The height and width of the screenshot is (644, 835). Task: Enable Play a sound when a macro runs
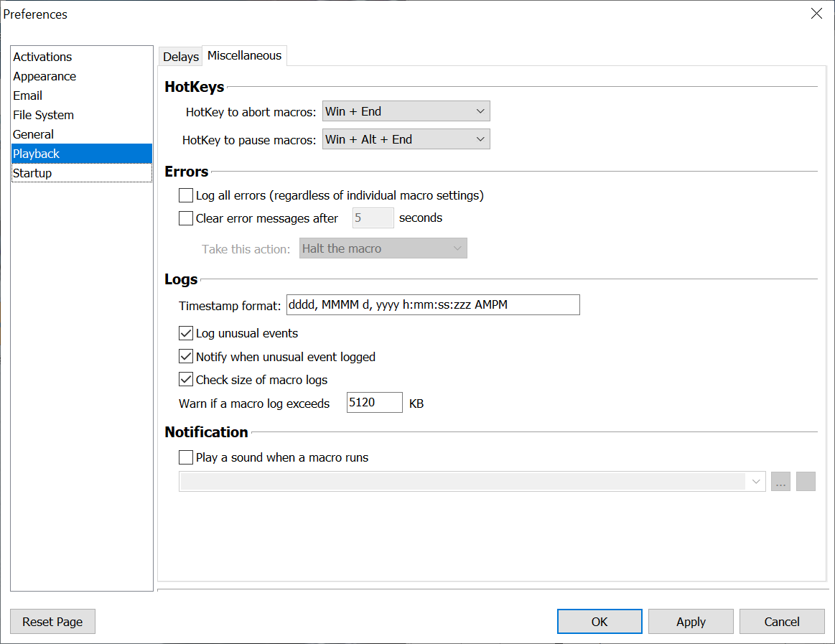pos(186,457)
